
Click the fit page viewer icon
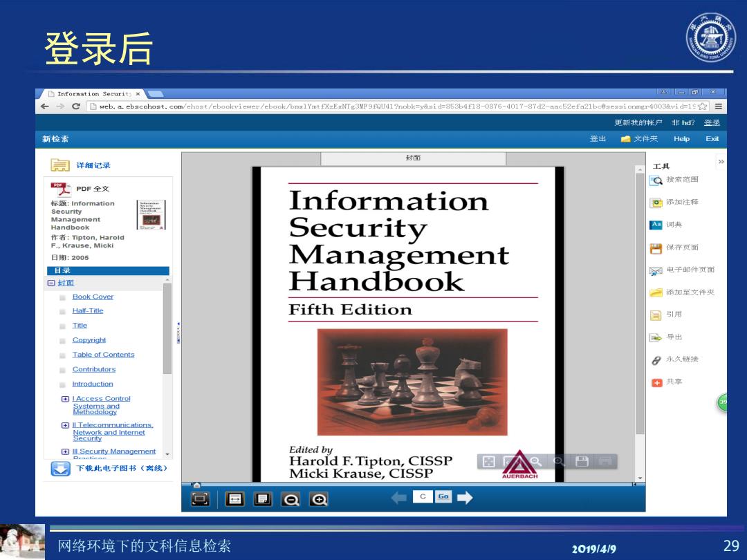(263, 499)
